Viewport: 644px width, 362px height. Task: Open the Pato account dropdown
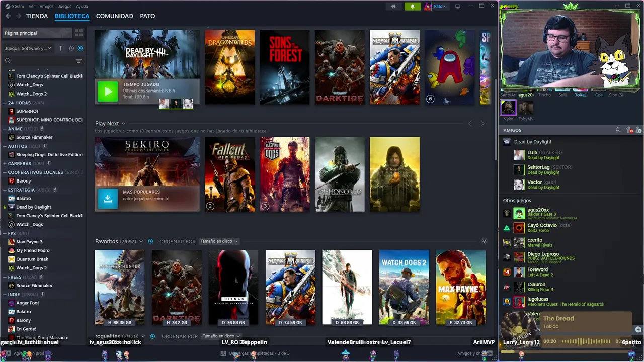click(x=436, y=6)
